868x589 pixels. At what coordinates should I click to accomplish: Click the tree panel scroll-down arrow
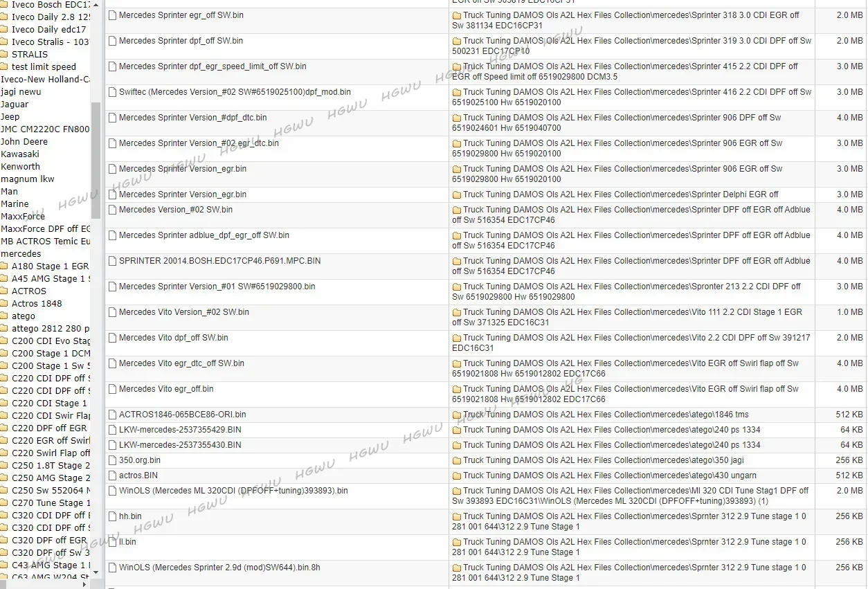point(96,572)
